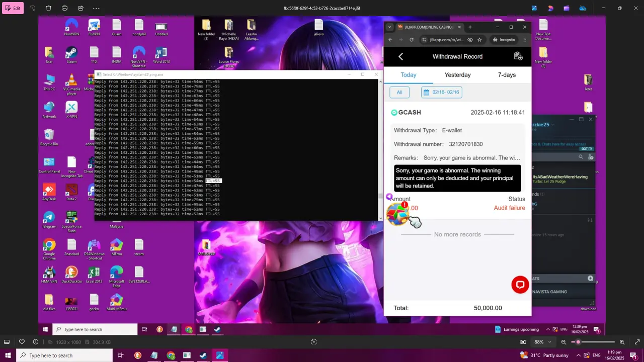Screen dimensions: 644x362
Task: Click the ping.exe command window scrollbar
Action: (x=380, y=149)
